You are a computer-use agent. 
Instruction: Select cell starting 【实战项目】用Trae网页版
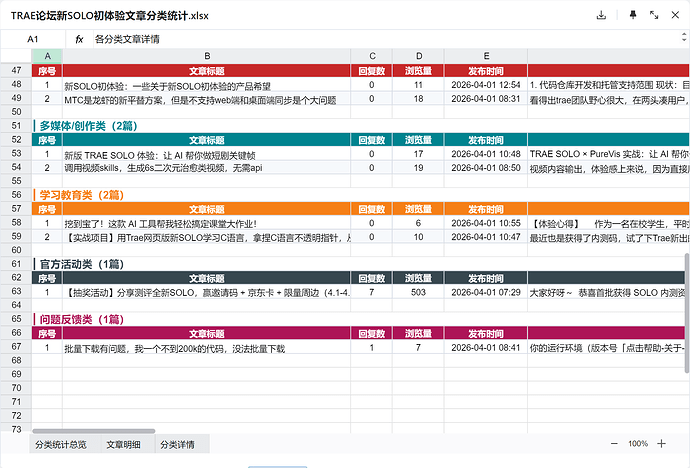[207, 237]
